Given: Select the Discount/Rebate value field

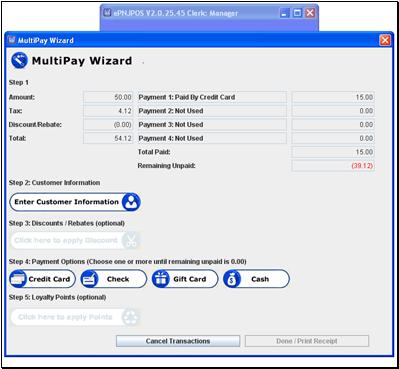Looking at the screenshot, I should (x=108, y=125).
